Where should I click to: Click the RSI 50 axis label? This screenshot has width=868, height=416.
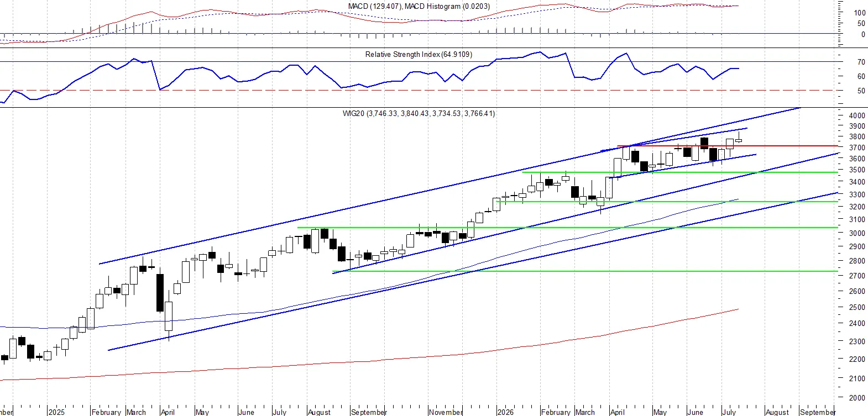(x=861, y=91)
